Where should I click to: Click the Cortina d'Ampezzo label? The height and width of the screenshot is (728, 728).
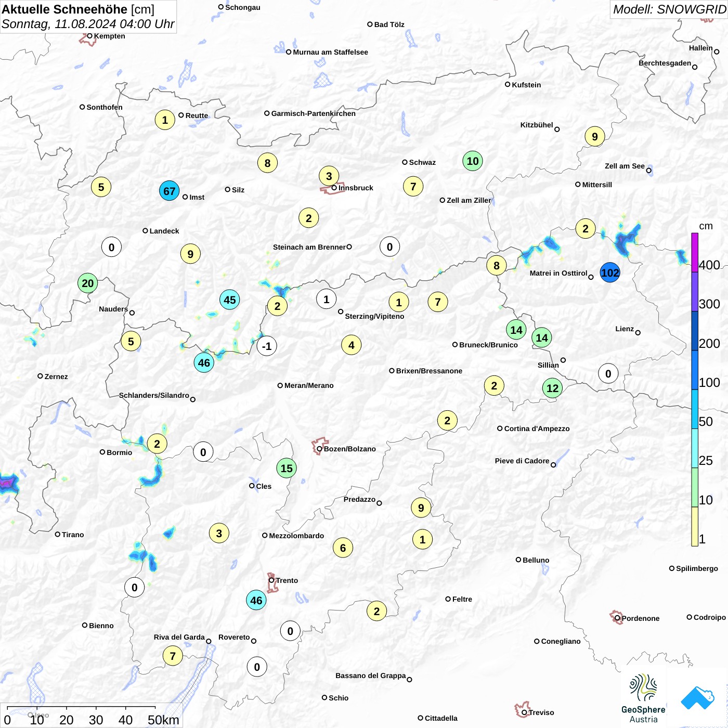(537, 428)
